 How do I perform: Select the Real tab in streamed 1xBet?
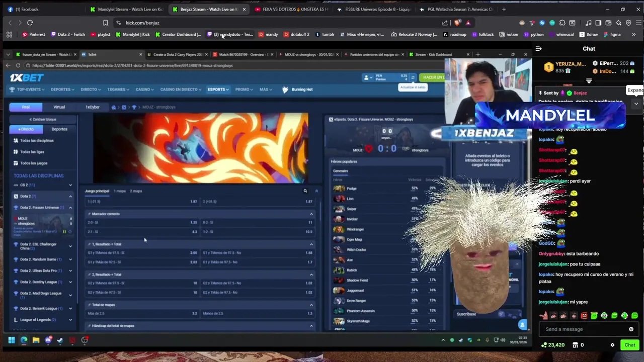coord(26,107)
